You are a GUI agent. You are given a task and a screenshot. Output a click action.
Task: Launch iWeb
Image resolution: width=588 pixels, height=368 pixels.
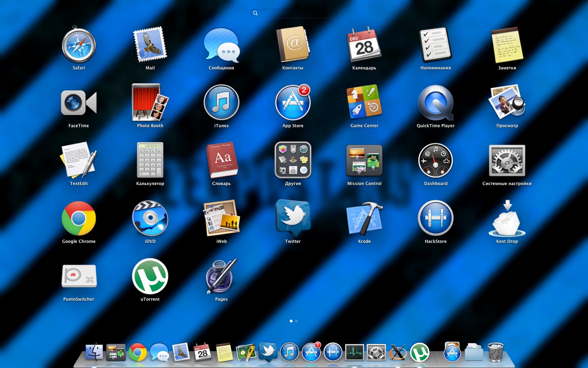click(x=222, y=218)
